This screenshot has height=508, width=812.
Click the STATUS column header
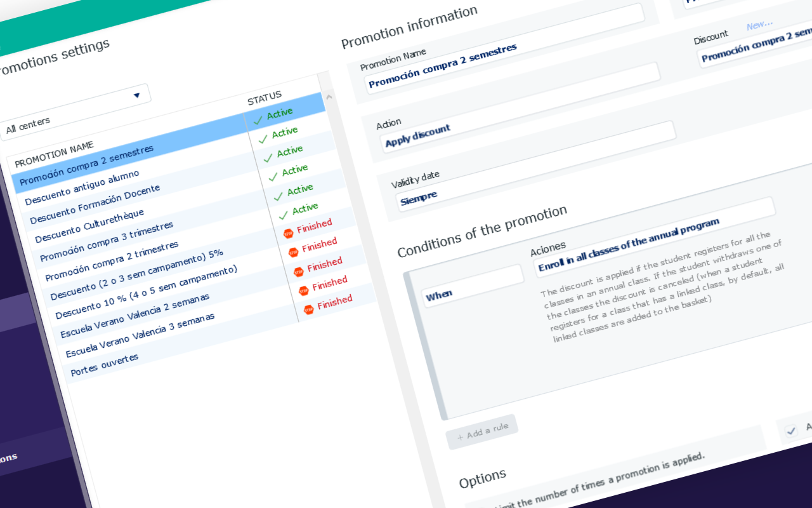click(x=265, y=98)
